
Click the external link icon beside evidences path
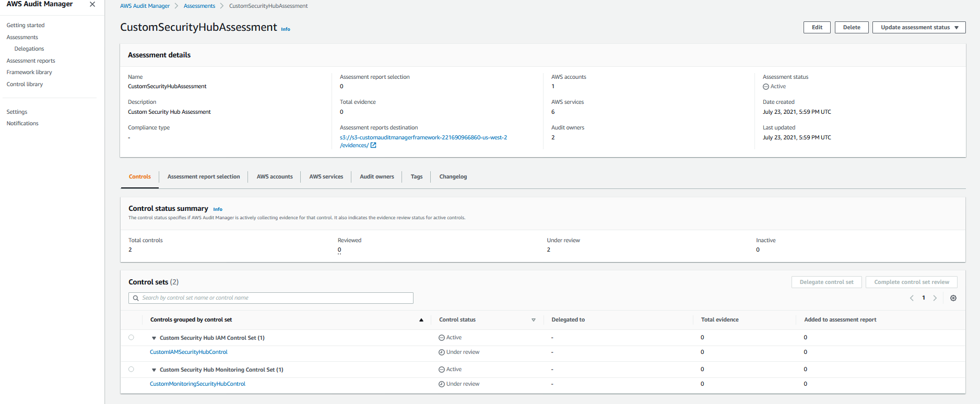(373, 146)
